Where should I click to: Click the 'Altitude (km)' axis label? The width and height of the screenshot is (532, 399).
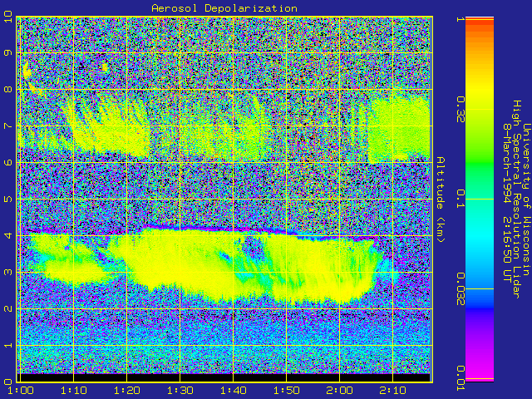pos(441,199)
